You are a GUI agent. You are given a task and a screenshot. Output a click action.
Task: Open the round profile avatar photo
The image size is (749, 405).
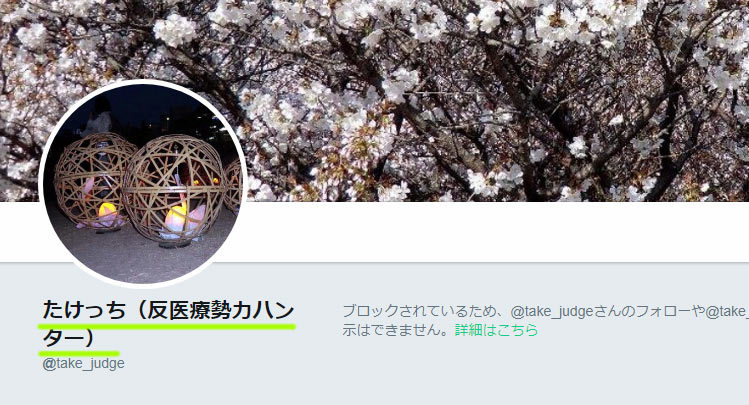143,183
